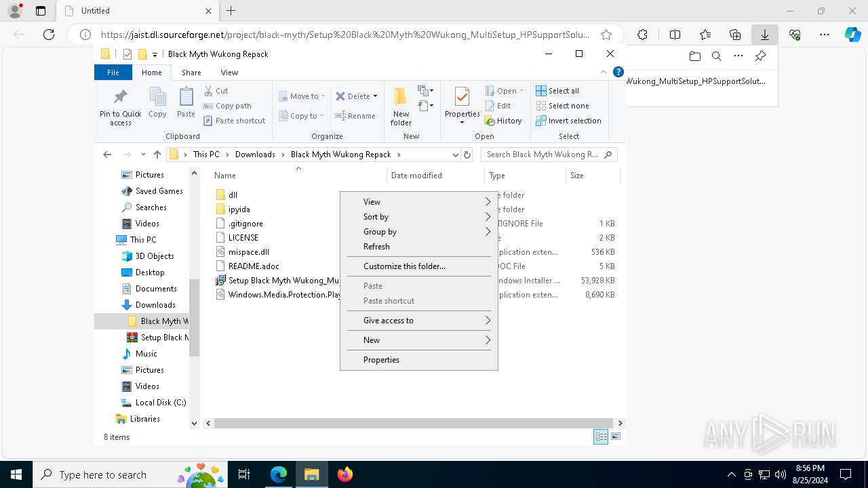Sort by the Size column header

[x=592, y=176]
